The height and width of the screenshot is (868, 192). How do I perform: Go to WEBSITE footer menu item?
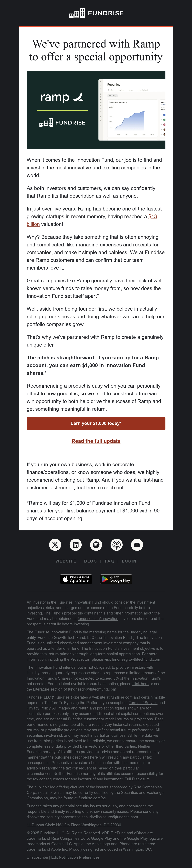pos(66,561)
